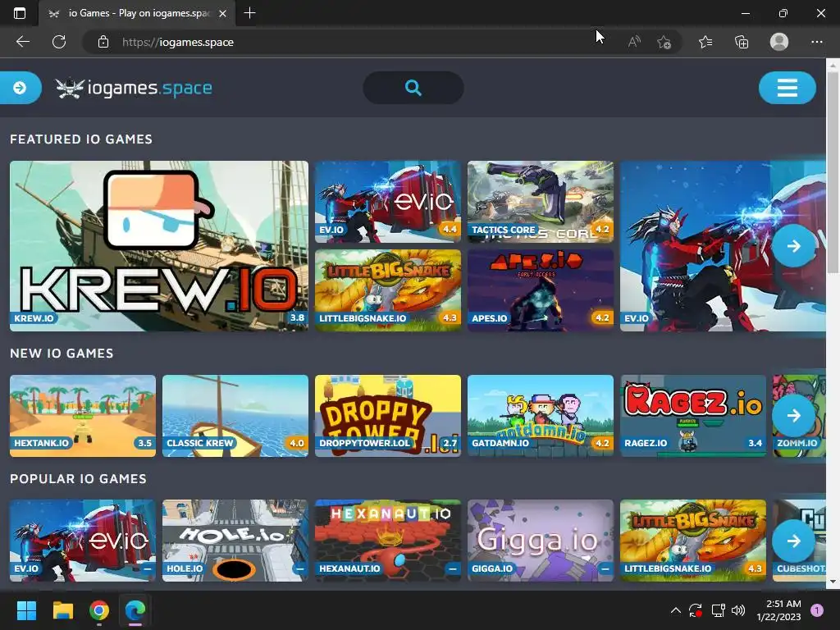
Task: Open Edge settings and more menu
Action: click(816, 42)
